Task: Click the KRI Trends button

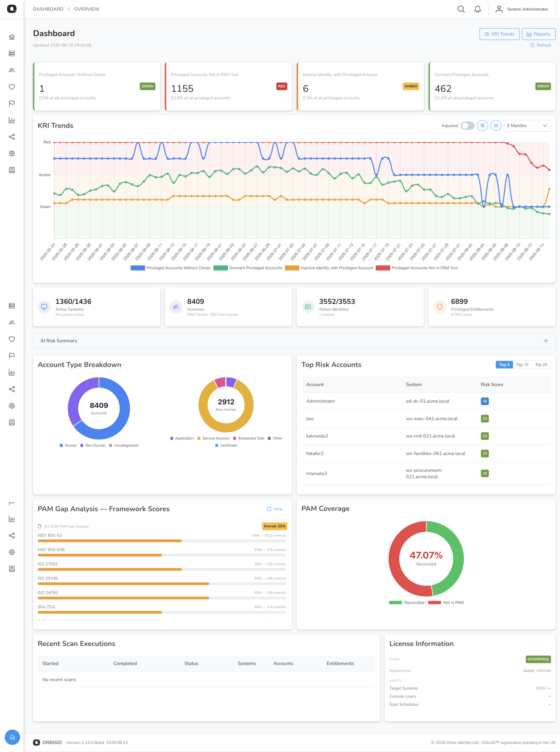Action: tap(499, 34)
